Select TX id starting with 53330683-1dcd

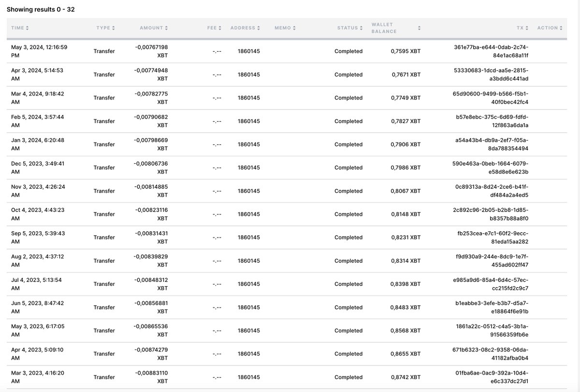tap(492, 74)
